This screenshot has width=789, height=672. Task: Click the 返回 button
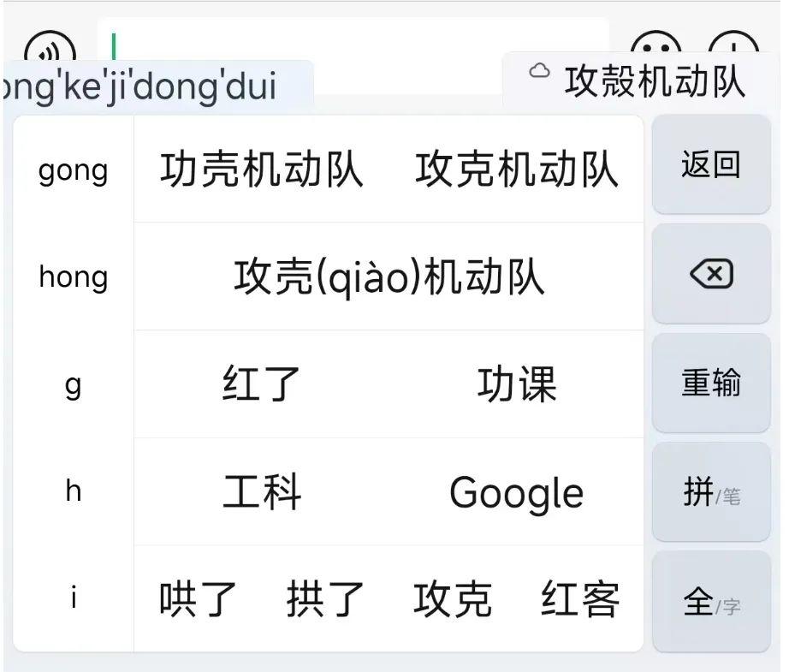click(x=710, y=164)
